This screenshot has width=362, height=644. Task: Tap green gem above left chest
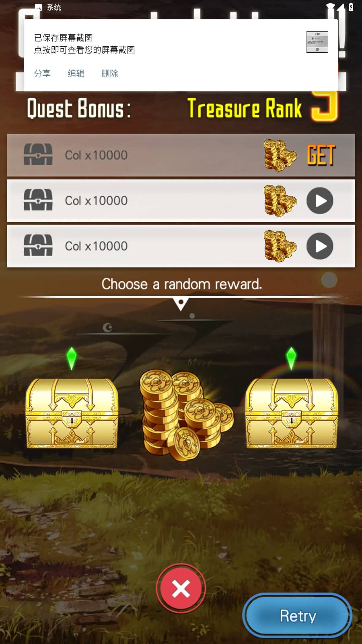tap(71, 358)
